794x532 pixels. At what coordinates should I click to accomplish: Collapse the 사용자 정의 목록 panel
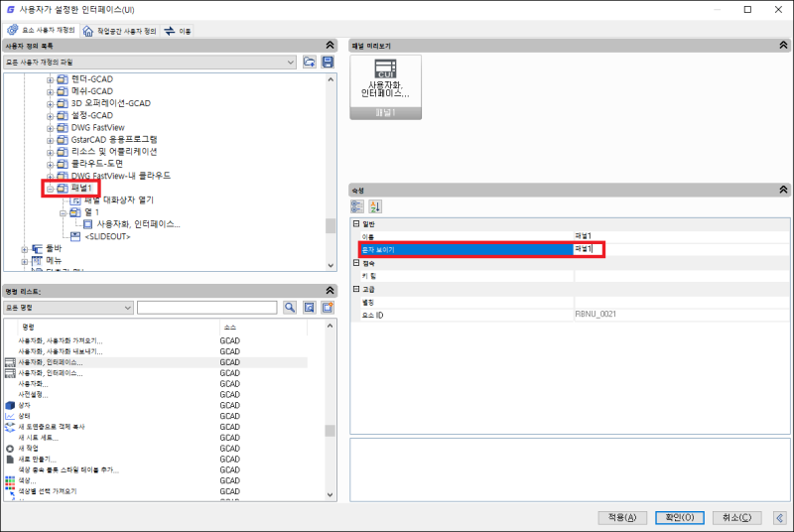tap(331, 46)
